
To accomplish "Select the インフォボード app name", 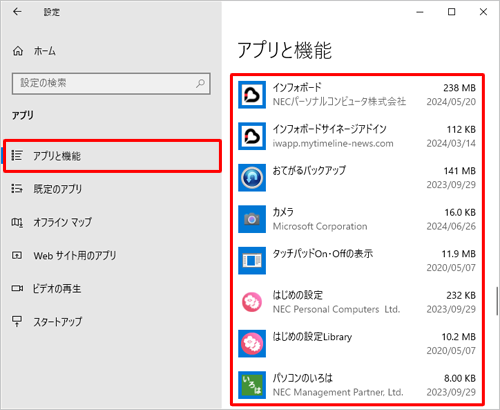I will coord(297,87).
